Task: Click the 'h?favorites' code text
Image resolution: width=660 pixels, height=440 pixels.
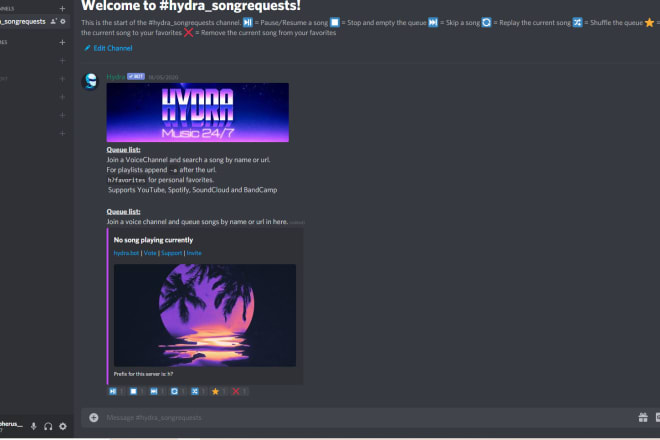Action: click(x=126, y=180)
